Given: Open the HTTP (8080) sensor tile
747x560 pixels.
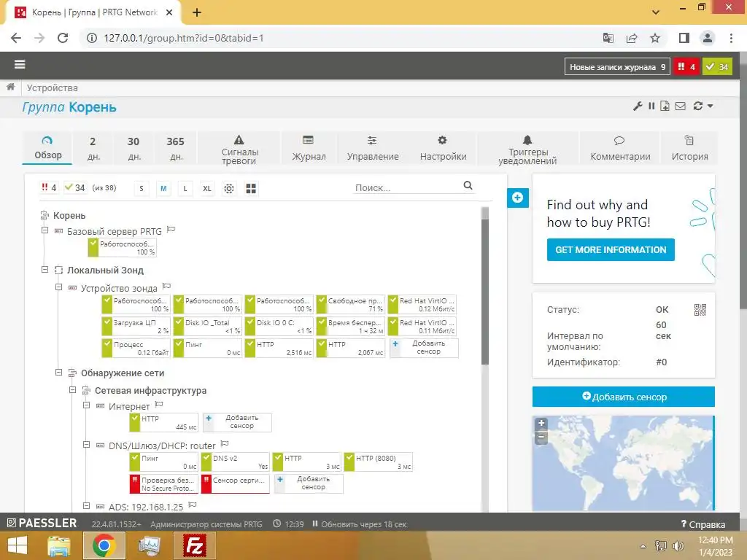Looking at the screenshot, I should point(379,462).
